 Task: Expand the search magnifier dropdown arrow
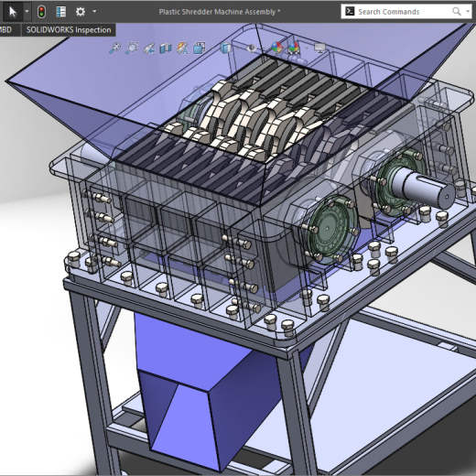point(468,12)
